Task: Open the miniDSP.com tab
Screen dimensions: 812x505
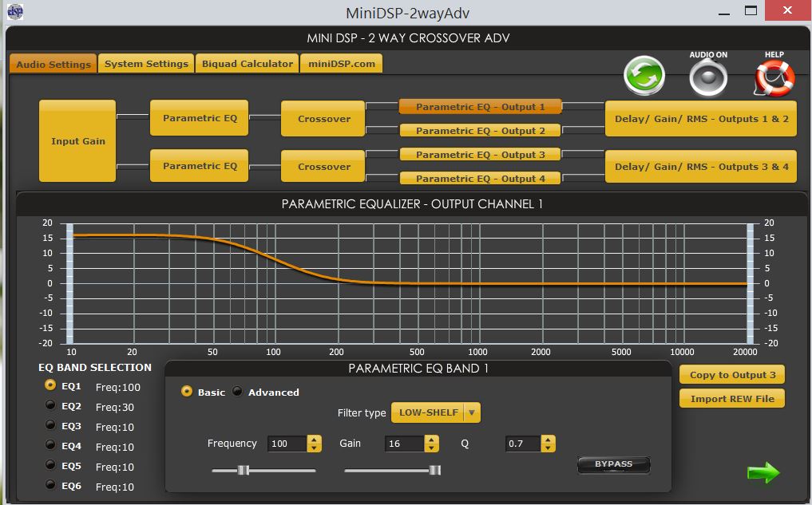Action: (341, 64)
